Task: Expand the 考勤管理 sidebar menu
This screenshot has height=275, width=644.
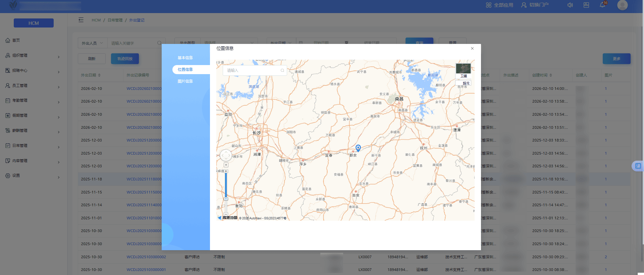Action: point(33,101)
